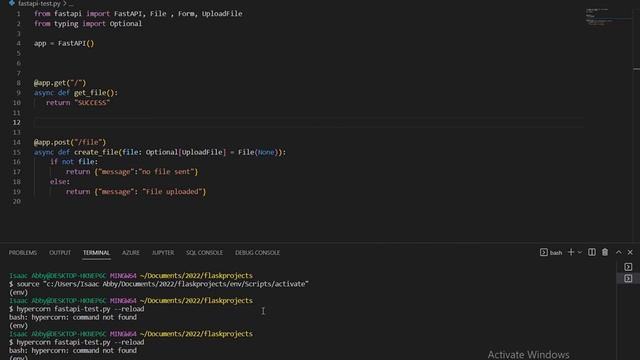The height and width of the screenshot is (360, 640).
Task: Select the TERMINAL tab
Action: [96, 253]
